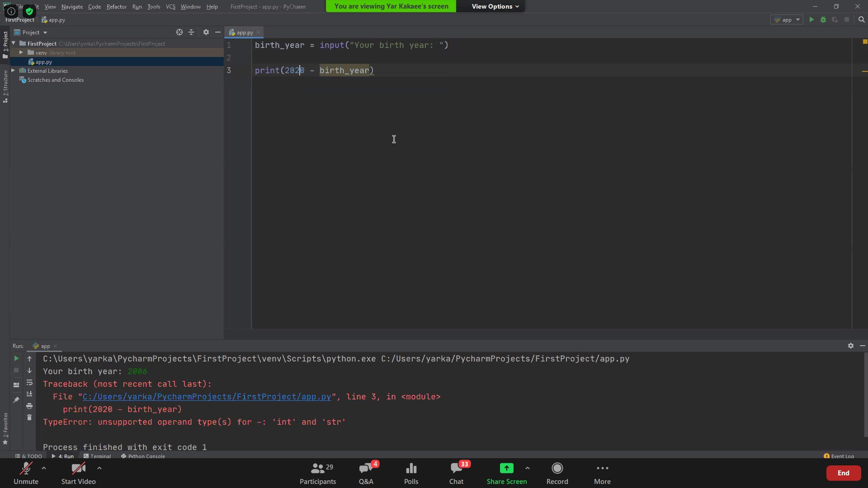Toggle soft-wrap in Run console
868x488 pixels.
click(x=29, y=382)
